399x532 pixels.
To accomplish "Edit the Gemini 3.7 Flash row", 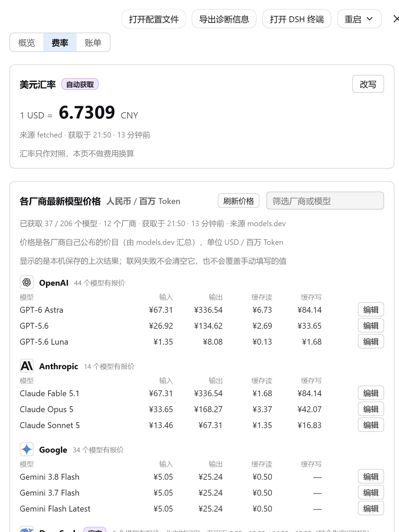I will point(371,493).
